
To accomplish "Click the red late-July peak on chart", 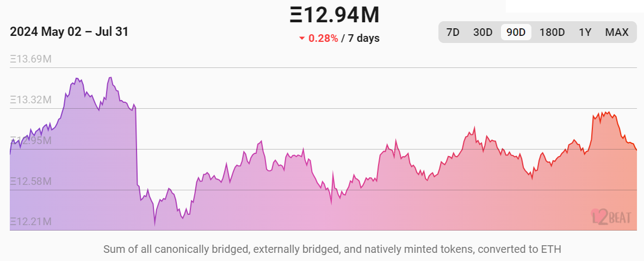I will [605, 116].
